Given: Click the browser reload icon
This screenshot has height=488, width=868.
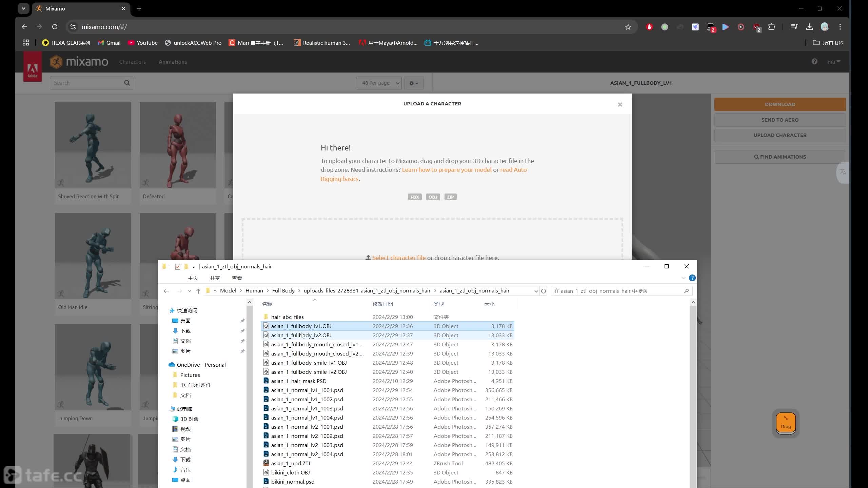Looking at the screenshot, I should (55, 27).
